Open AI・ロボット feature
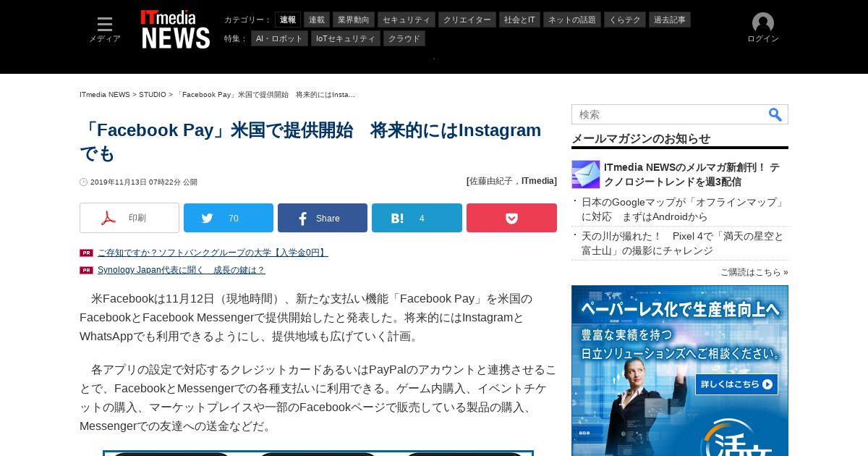This screenshot has height=456, width=868. pyautogui.click(x=279, y=38)
